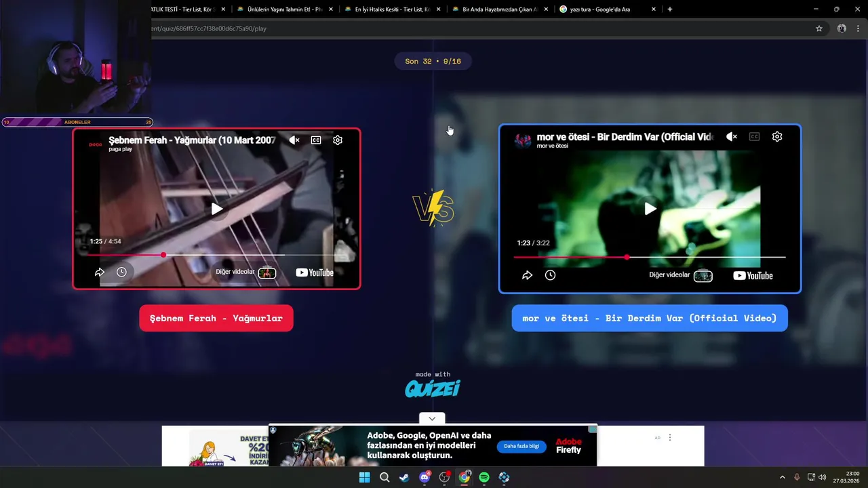
Task: Open Windows taskbar search
Action: pyautogui.click(x=384, y=477)
